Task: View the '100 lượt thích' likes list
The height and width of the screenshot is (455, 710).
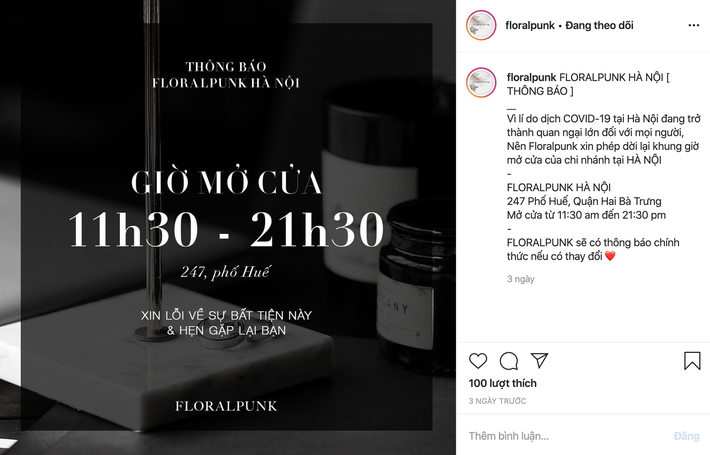Action: [502, 383]
